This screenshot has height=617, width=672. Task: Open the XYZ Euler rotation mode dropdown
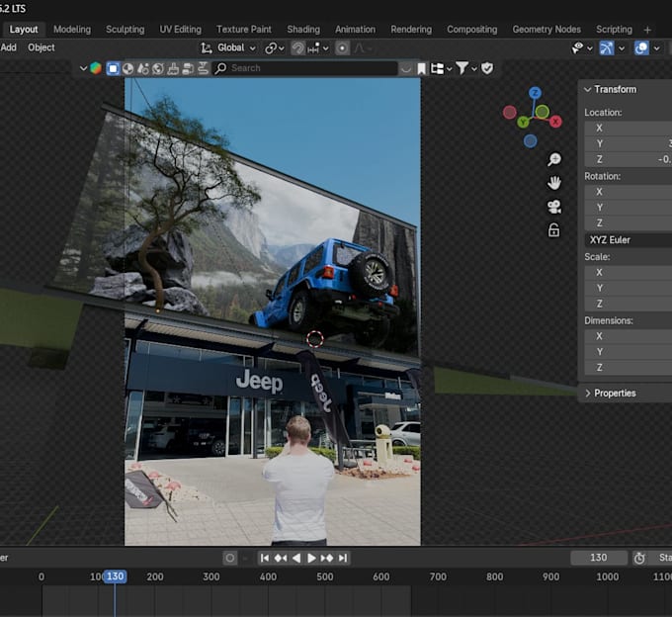click(x=629, y=239)
